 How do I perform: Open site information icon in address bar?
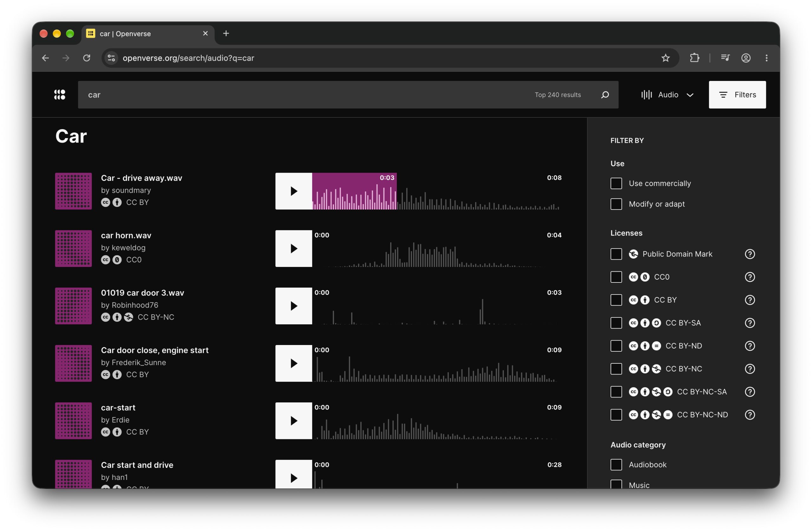(111, 58)
